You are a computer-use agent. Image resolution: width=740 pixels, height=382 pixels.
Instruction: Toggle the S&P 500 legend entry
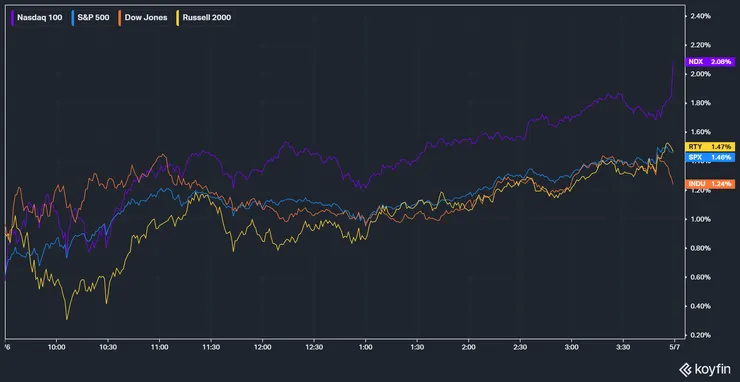[x=90, y=18]
